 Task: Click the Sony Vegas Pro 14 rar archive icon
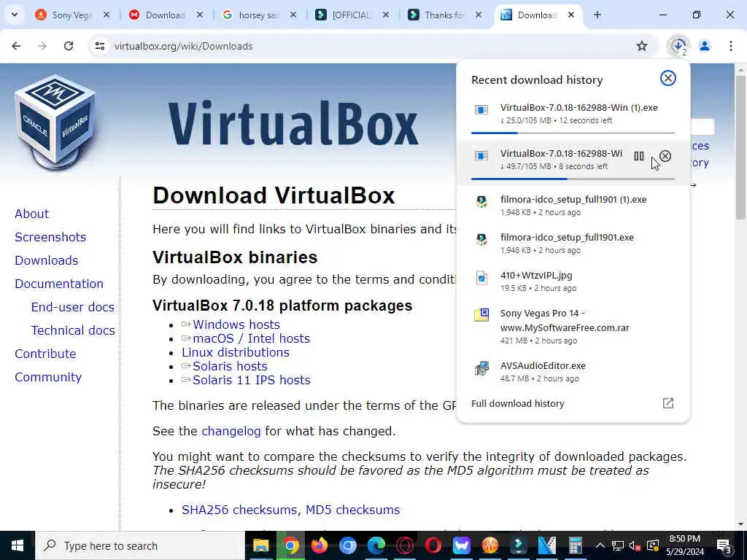pos(481,315)
